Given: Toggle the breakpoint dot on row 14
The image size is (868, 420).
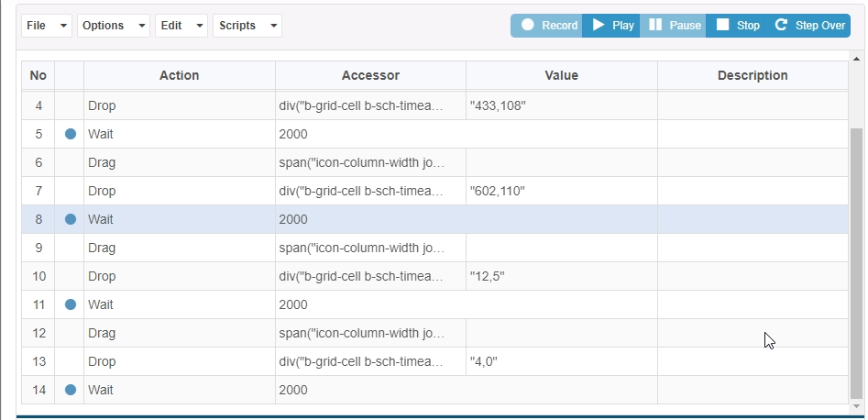Looking at the screenshot, I should [71, 390].
